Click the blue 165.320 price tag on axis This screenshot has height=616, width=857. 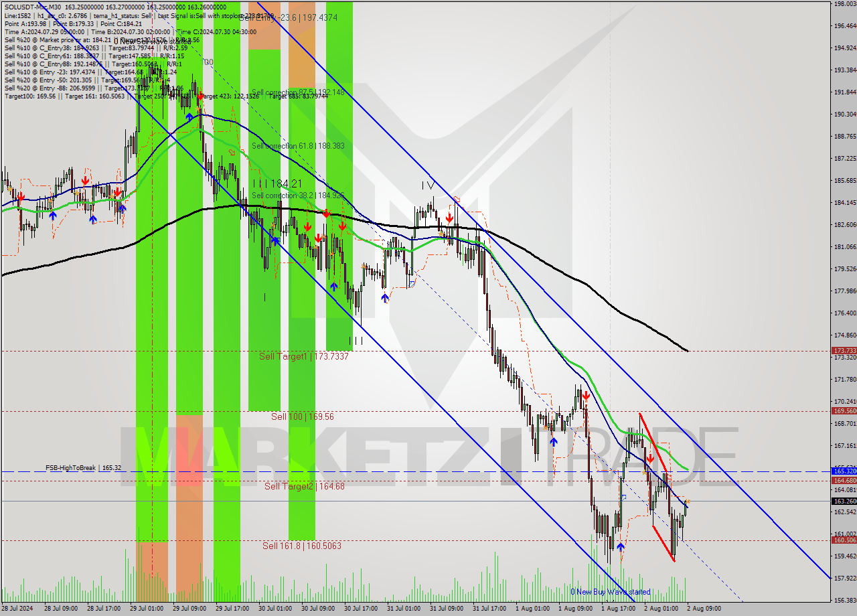[844, 471]
